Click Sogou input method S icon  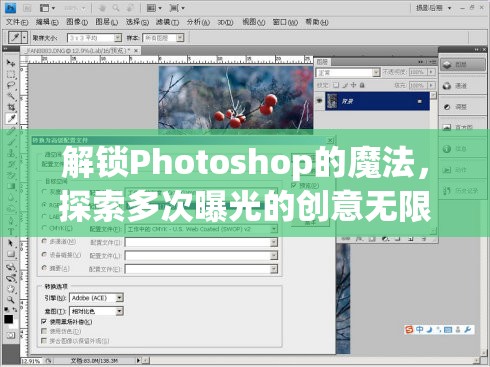pos(409,330)
